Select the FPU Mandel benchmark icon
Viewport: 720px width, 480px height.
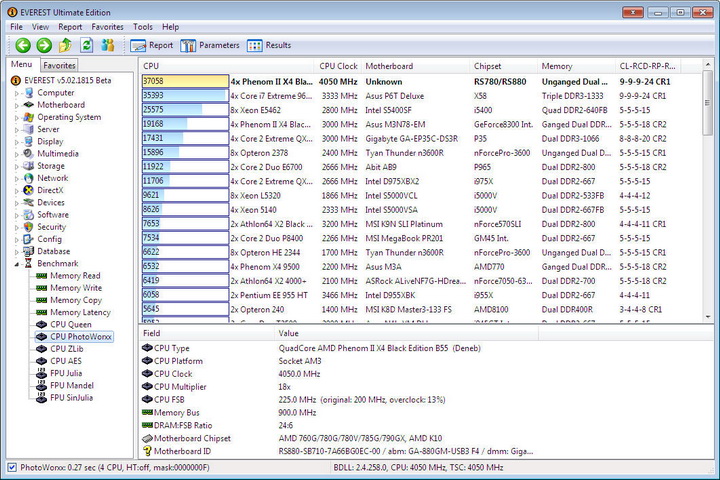click(x=42, y=385)
